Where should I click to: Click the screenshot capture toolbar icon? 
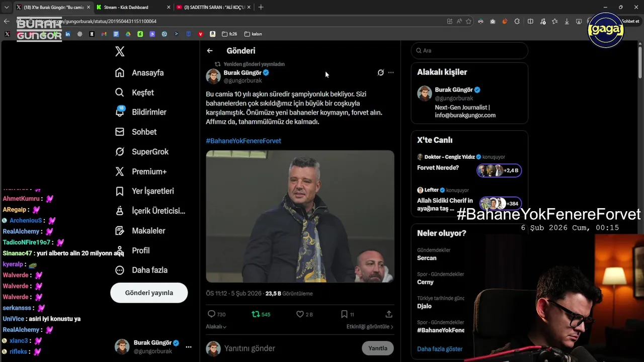click(579, 21)
